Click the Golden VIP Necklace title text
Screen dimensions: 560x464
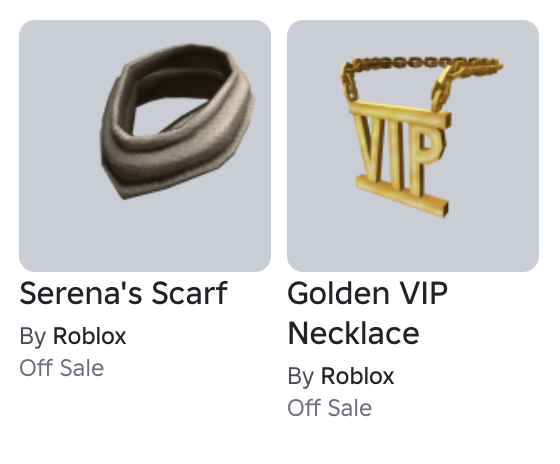pos(367,313)
